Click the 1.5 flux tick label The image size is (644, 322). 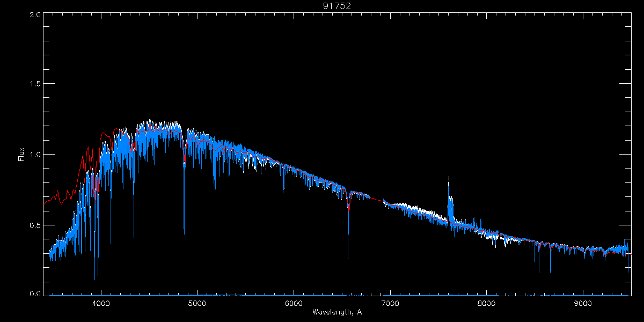coord(35,84)
